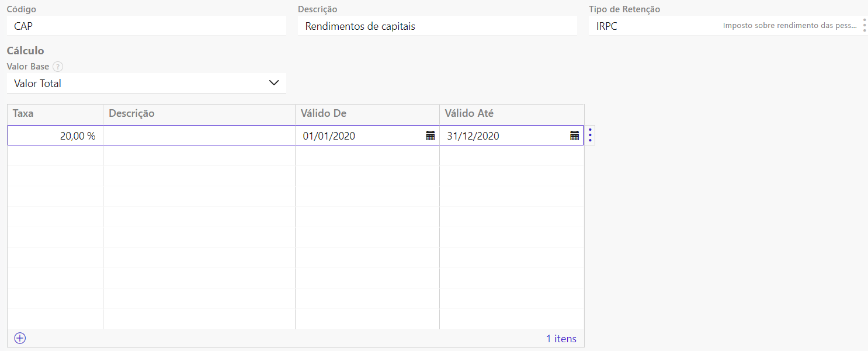868x351 pixels.
Task: Open the Válido De calendar picker
Action: click(x=430, y=136)
